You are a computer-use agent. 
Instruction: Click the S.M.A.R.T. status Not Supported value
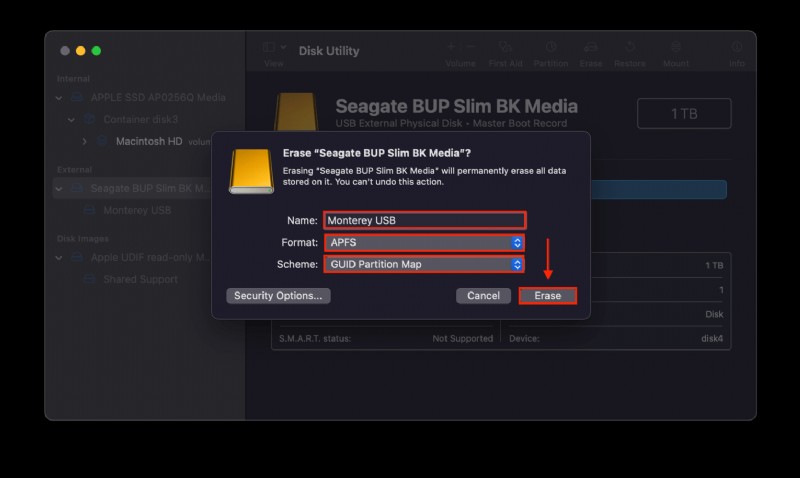pos(463,339)
